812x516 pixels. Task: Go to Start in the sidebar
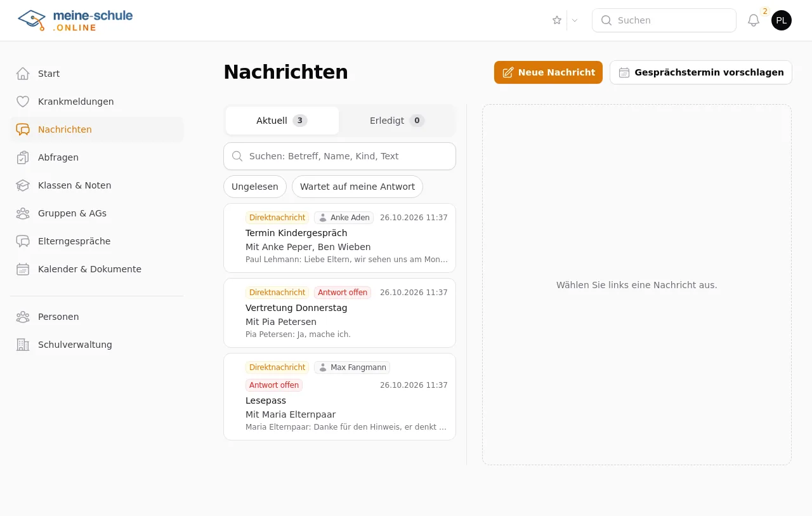(96, 74)
